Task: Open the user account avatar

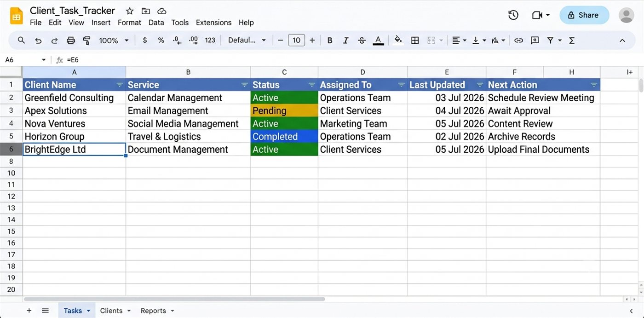Action: (x=627, y=15)
